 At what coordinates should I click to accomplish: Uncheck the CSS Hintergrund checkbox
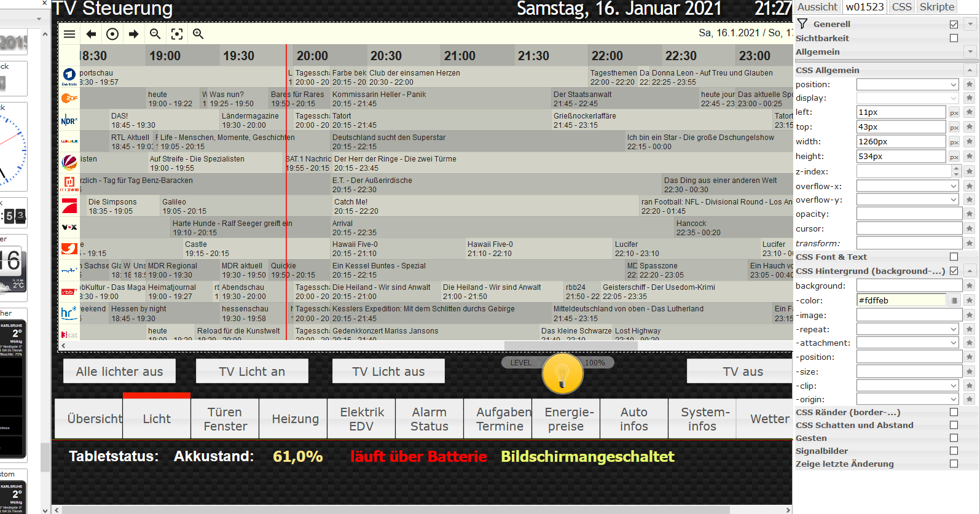(954, 271)
